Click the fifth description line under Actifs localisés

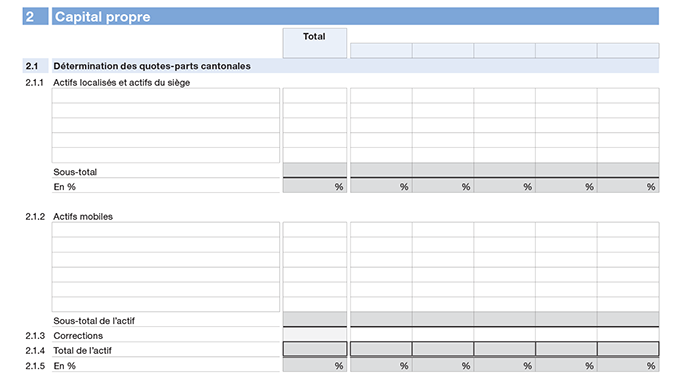[166, 155]
